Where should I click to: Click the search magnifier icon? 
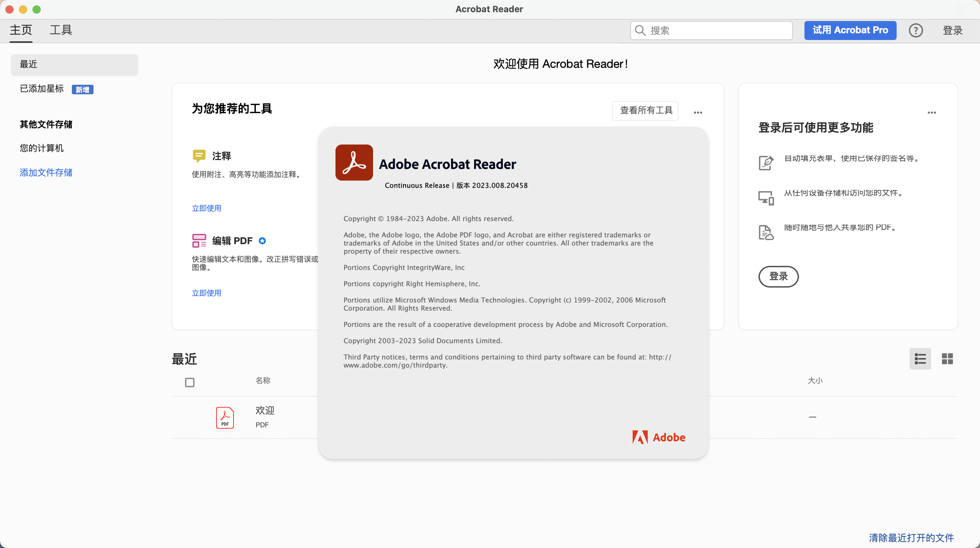coord(640,31)
